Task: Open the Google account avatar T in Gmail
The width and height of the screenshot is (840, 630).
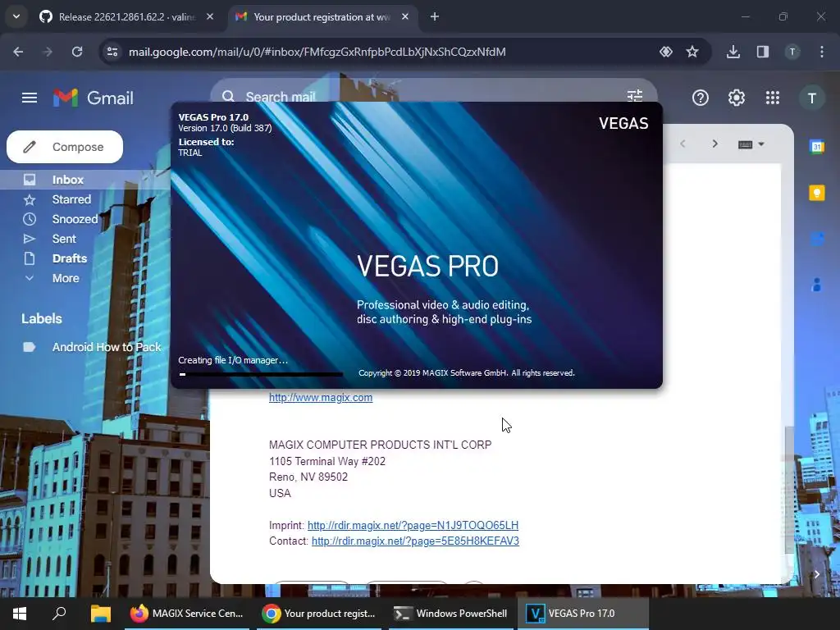Action: click(x=812, y=98)
